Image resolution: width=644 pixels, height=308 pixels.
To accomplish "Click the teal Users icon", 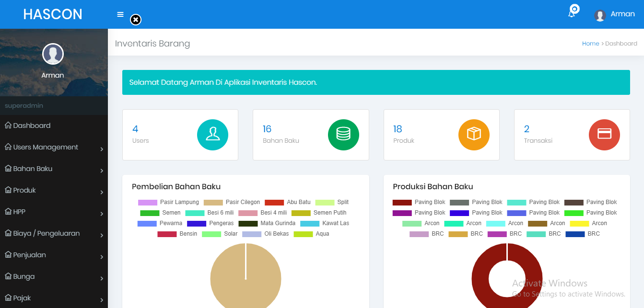I will (212, 135).
